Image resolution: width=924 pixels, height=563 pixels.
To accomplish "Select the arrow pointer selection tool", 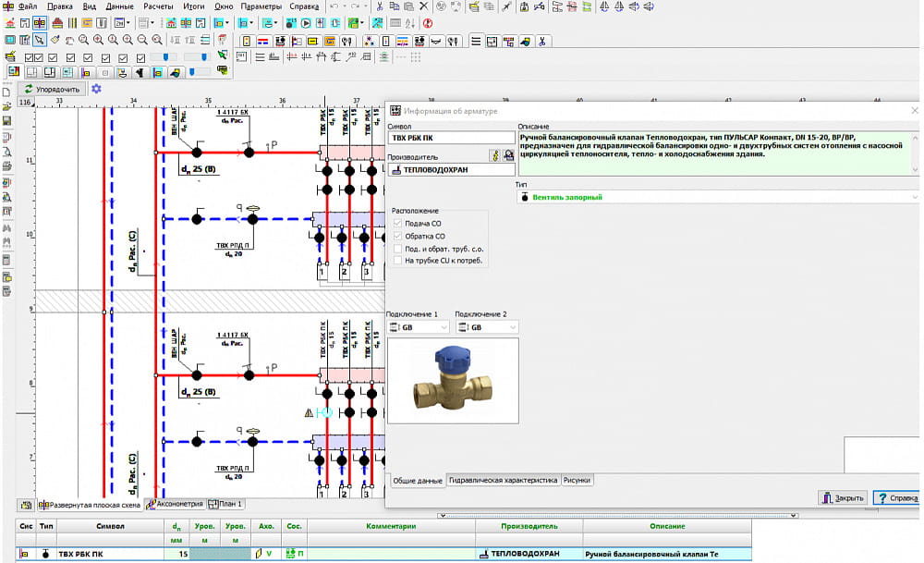I will pos(40,40).
